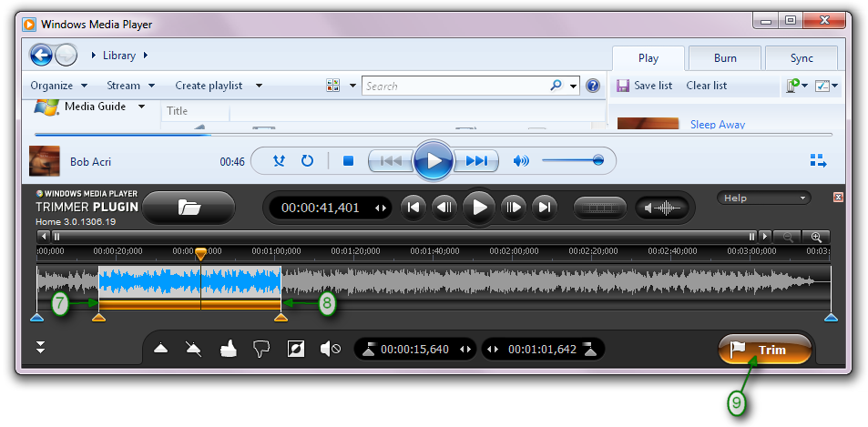
Task: Open media file with the folder button
Action: (189, 208)
